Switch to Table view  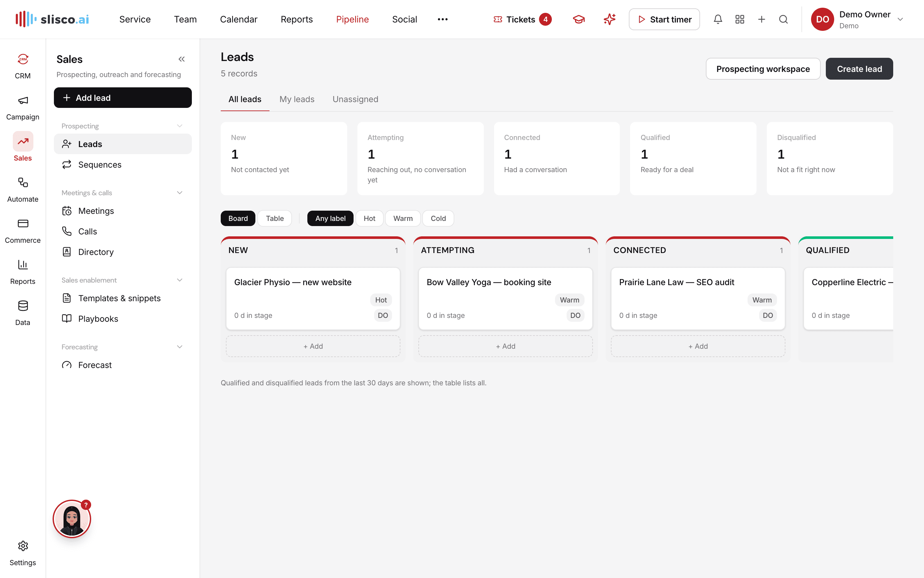275,218
